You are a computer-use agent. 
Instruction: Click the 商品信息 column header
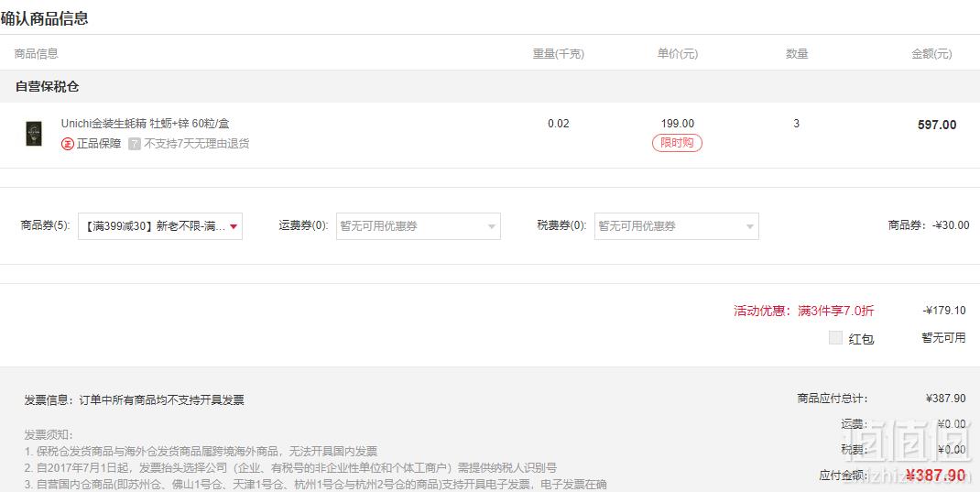pyautogui.click(x=37, y=54)
